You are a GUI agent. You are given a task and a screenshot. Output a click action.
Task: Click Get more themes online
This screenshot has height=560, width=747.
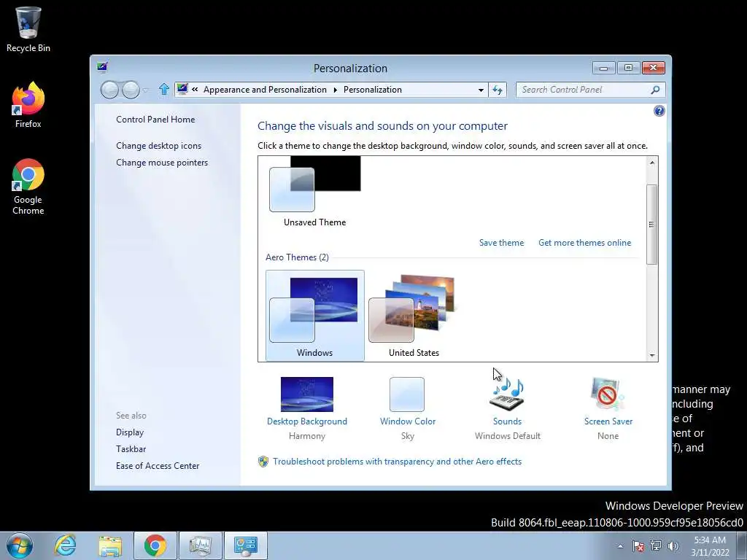coord(584,243)
